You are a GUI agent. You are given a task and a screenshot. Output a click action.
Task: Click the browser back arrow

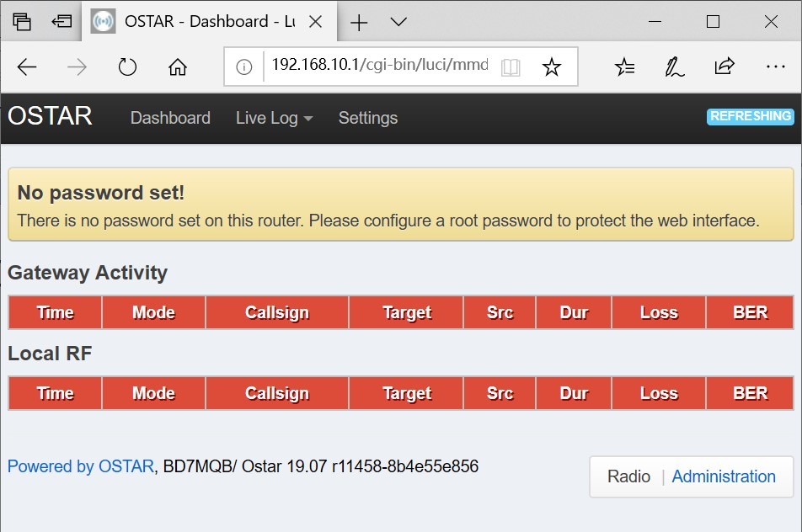pyautogui.click(x=27, y=67)
